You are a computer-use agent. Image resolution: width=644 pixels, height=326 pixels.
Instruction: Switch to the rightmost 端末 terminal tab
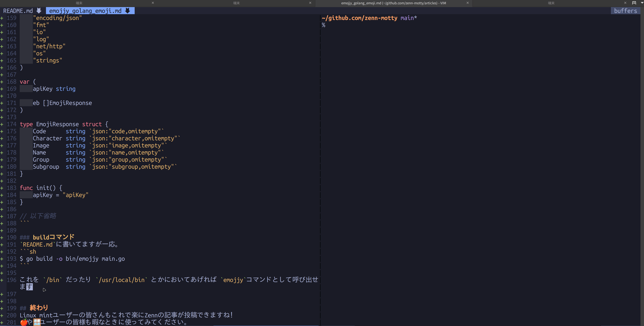551,3
